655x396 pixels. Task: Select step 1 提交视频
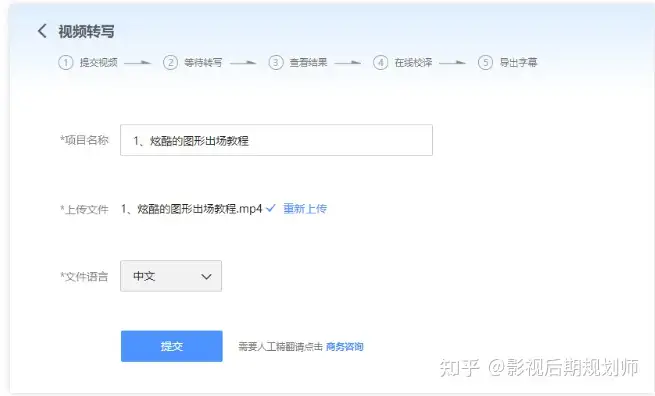click(x=88, y=63)
